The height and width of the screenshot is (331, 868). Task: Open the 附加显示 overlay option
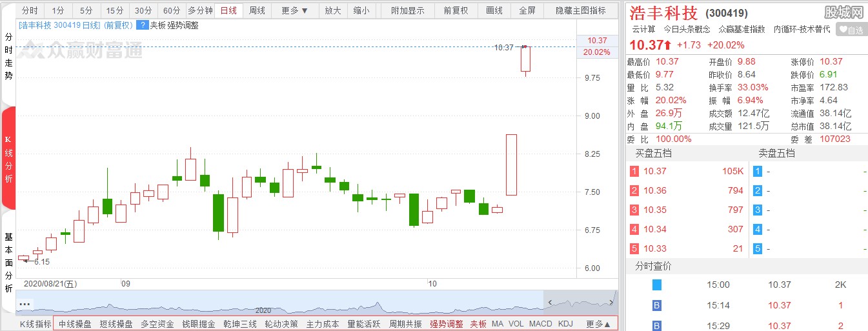[x=408, y=10]
